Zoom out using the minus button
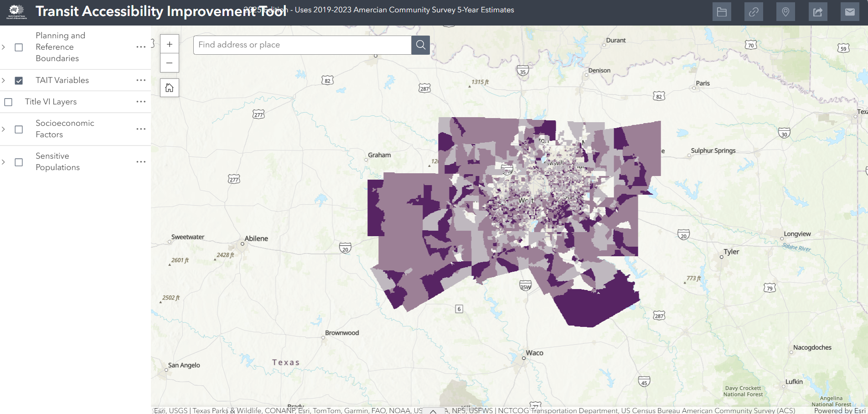 169,63
